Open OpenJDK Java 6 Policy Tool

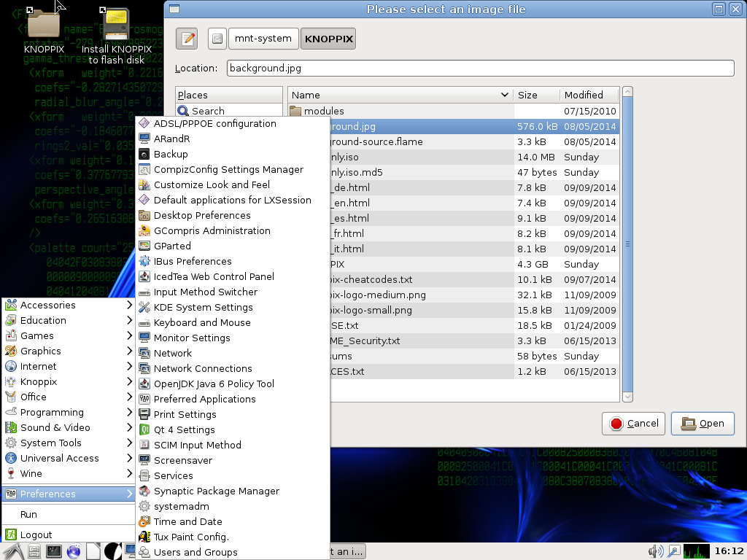click(x=233, y=384)
